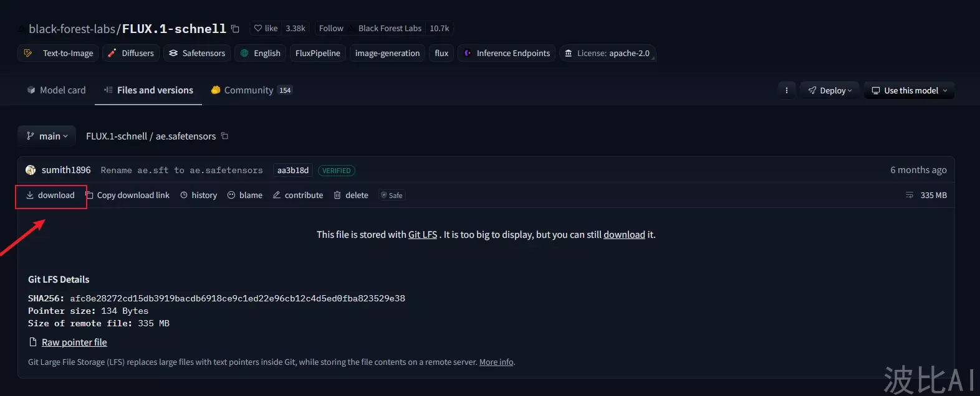Download the ae.safetensors file
Screen dimensions: 980x396
tap(50, 196)
